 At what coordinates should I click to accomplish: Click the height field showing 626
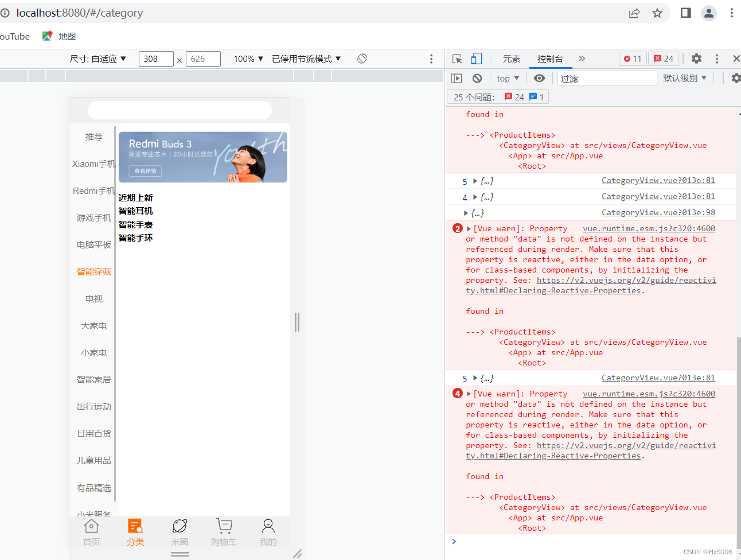click(x=203, y=59)
